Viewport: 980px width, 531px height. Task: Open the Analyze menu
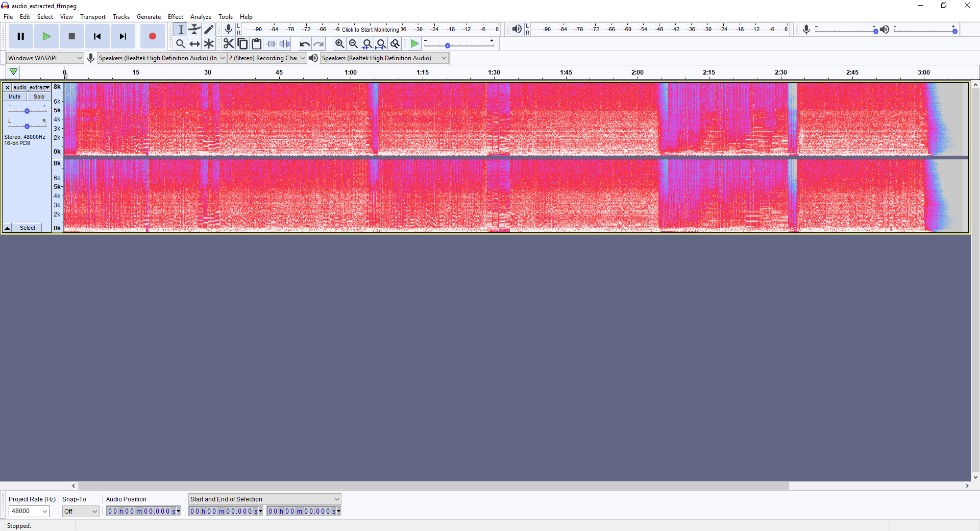pos(201,17)
